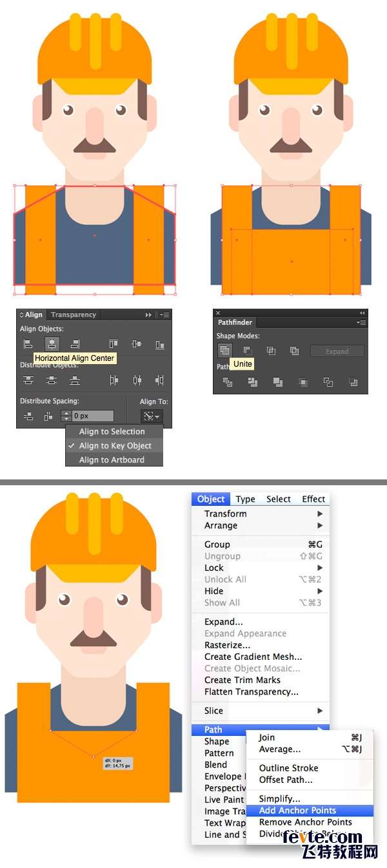The image size is (387, 868).
Task: Click the Intersect shape mode icon
Action: [271, 351]
